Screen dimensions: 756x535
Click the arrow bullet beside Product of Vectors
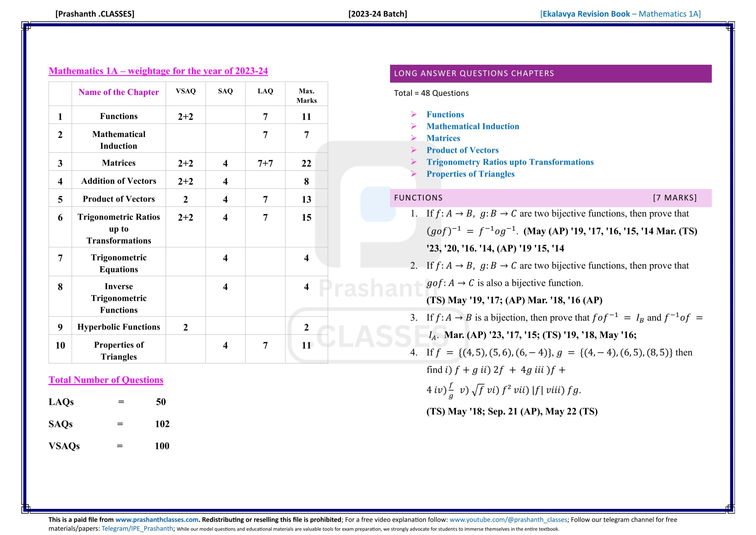(x=414, y=150)
